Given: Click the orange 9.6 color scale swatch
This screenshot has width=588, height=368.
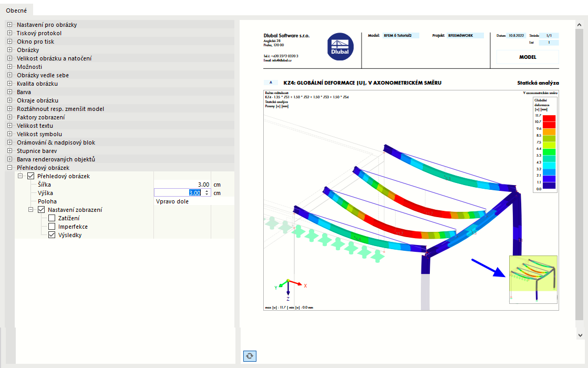Looking at the screenshot, I should [549, 131].
